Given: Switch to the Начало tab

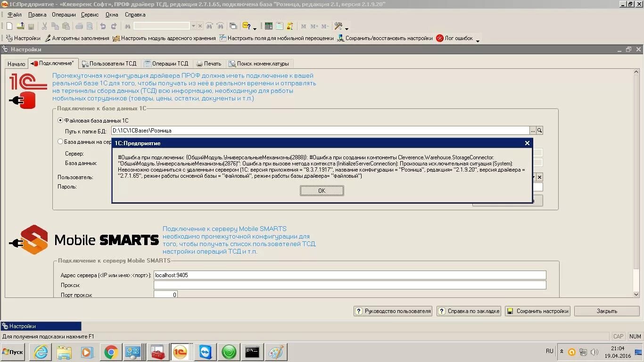Looking at the screenshot, I should click(x=17, y=64).
